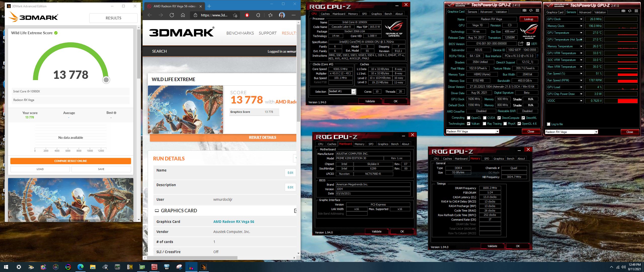Open Memory Clock sensor dropdown
Screen dimensions: 644x272
(x=581, y=26)
